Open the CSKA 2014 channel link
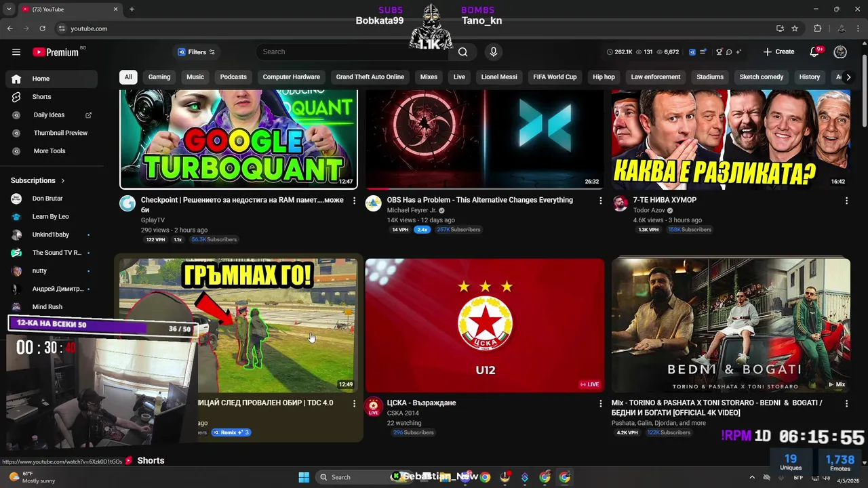Screen dimensions: 868x488 click(403, 413)
